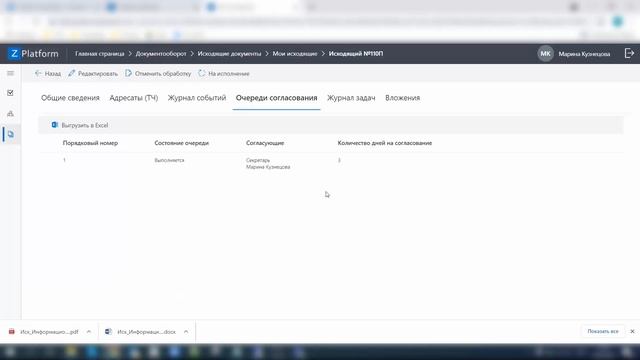This screenshot has width=640, height=360.
Task: Sort by Состояние очереди column header
Action: tap(182, 143)
